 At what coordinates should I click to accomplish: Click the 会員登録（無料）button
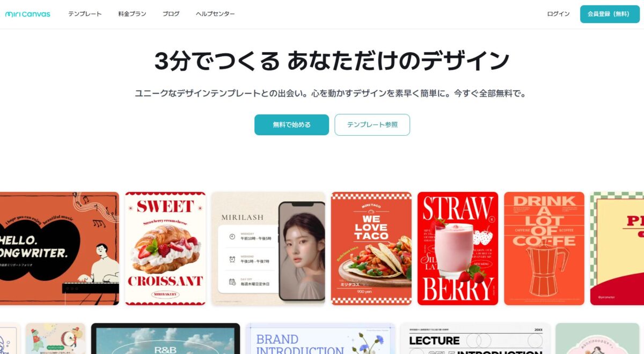pyautogui.click(x=610, y=14)
